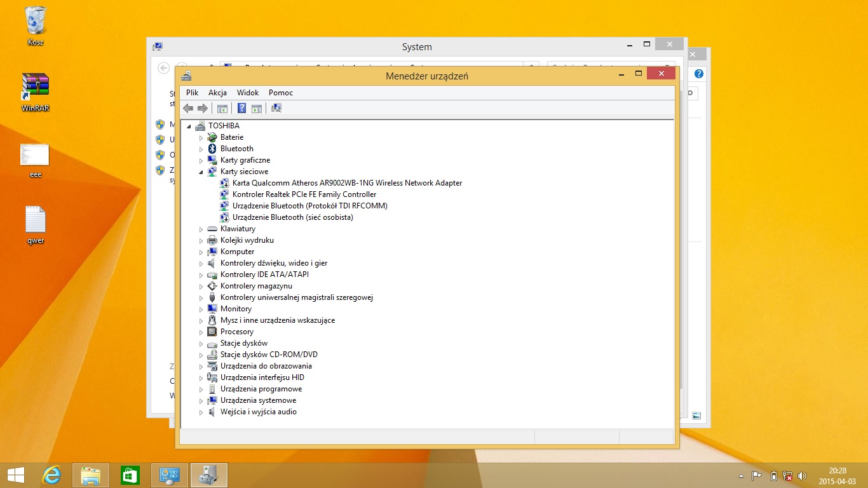This screenshot has width=868, height=488.
Task: Open the Windows Start button
Action: (15, 475)
